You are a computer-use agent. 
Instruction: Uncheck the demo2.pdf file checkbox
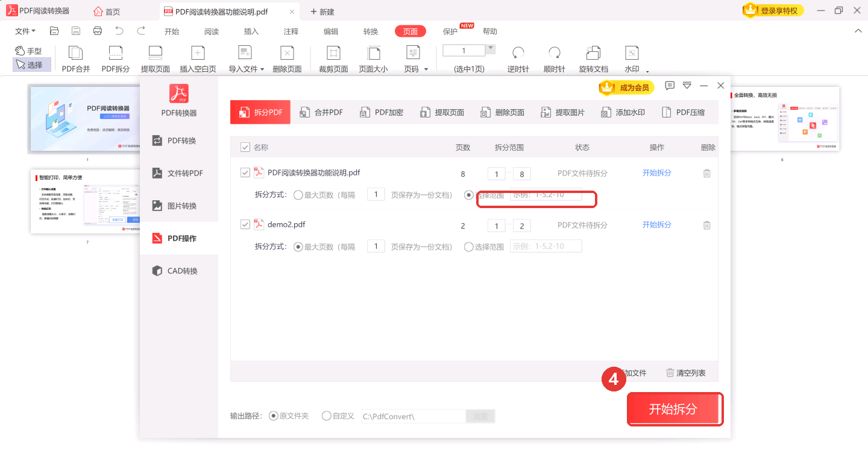pos(245,224)
